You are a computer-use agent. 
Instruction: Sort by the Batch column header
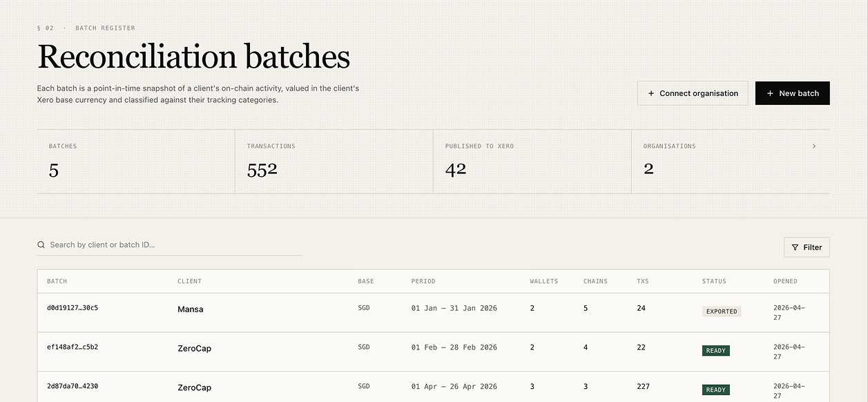tap(57, 281)
